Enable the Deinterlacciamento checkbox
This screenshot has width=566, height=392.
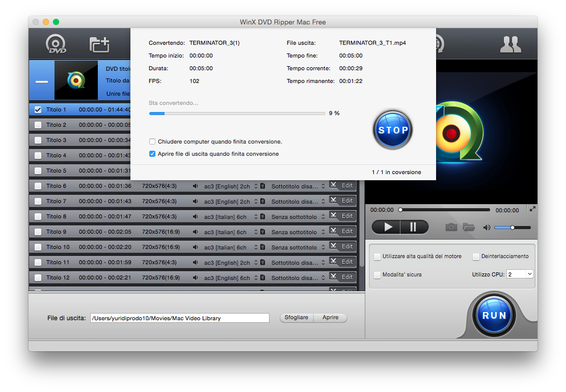tap(476, 257)
